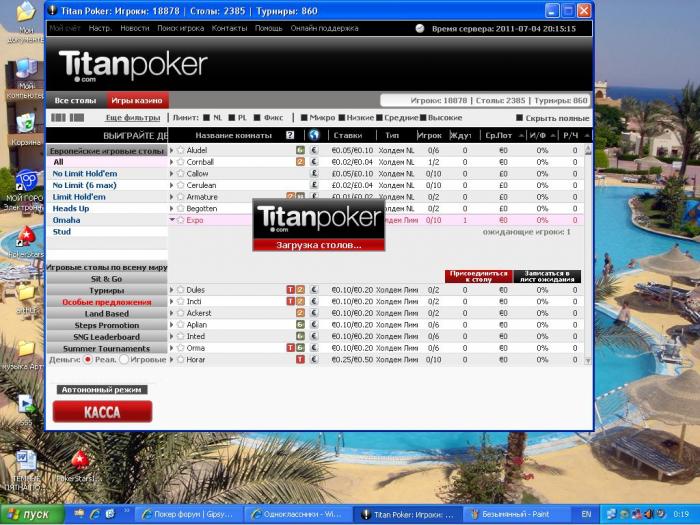Enable the Высокие stakes checkbox
The image size is (700, 525).
(423, 118)
